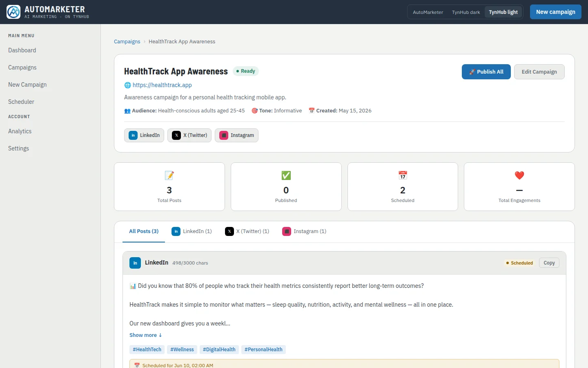588x368 pixels.
Task: Switch the theme to TynHub dark
Action: [466, 12]
